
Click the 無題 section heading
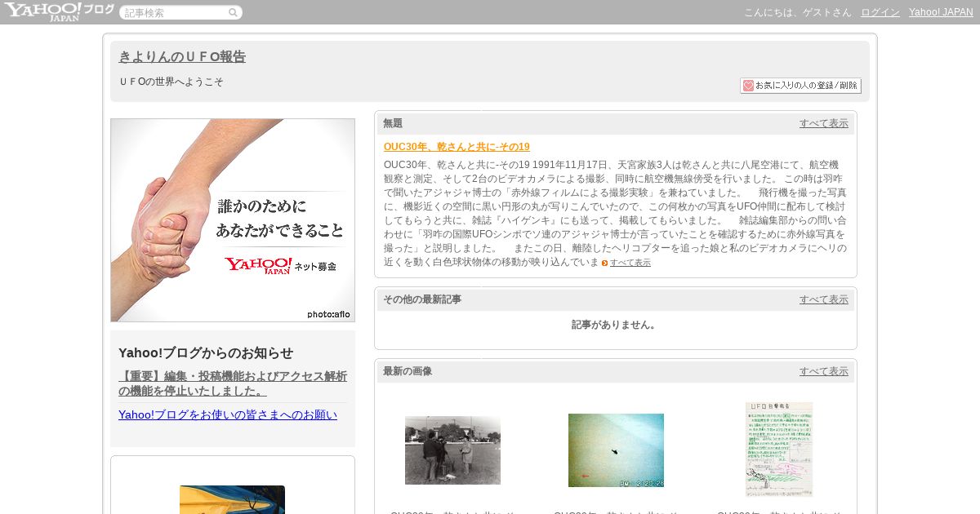point(393,123)
